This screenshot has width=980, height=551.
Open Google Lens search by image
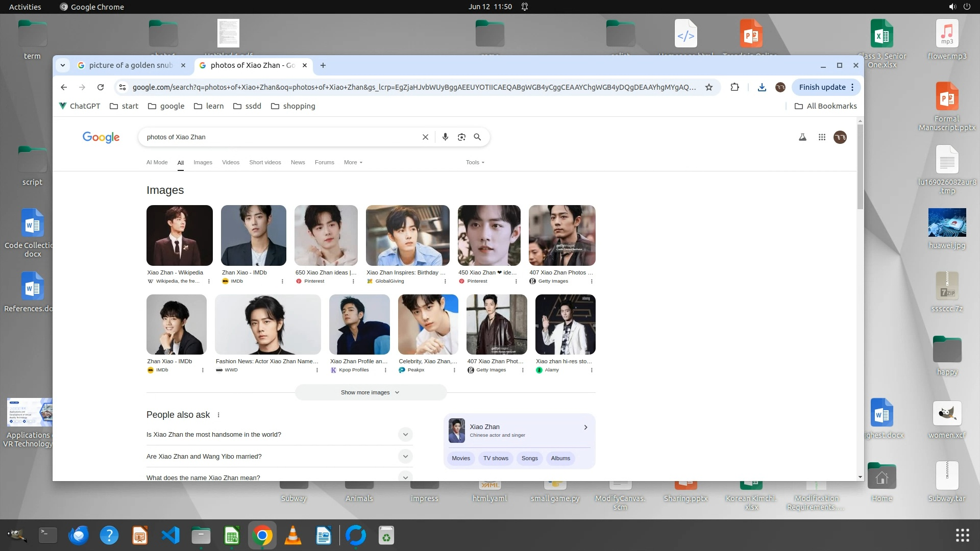[461, 137]
